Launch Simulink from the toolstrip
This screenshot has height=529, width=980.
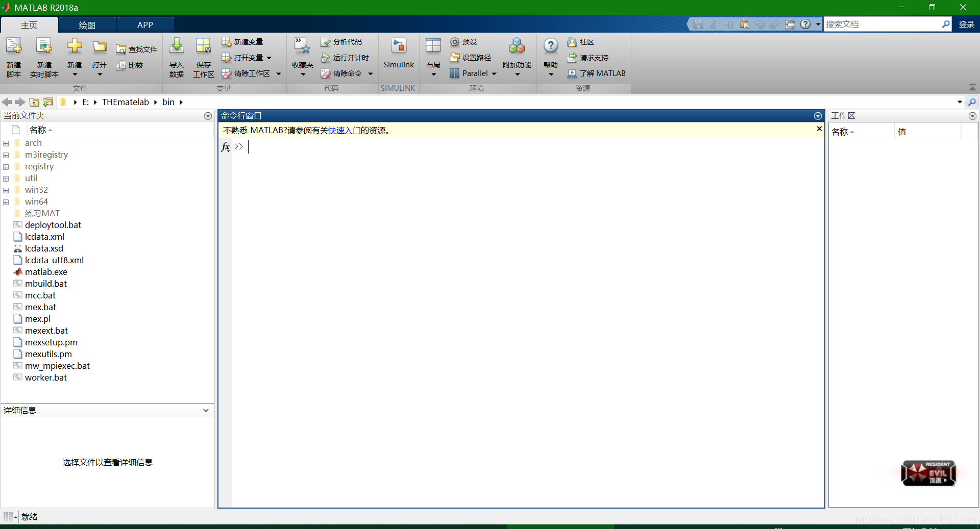[x=399, y=53]
